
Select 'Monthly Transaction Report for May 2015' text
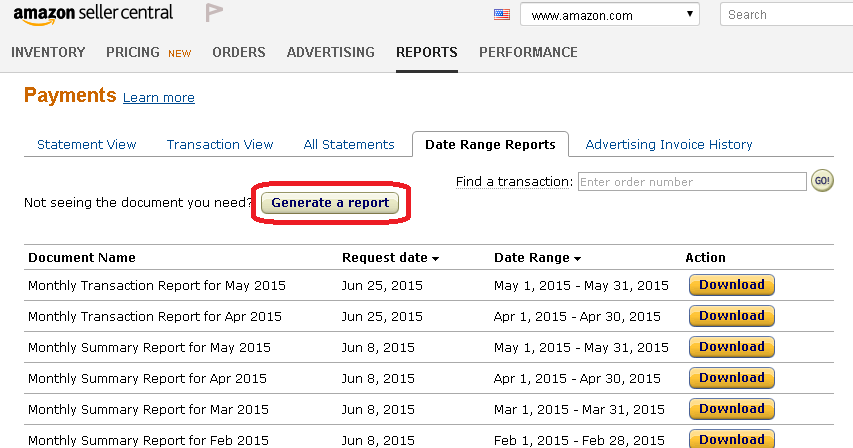click(157, 286)
